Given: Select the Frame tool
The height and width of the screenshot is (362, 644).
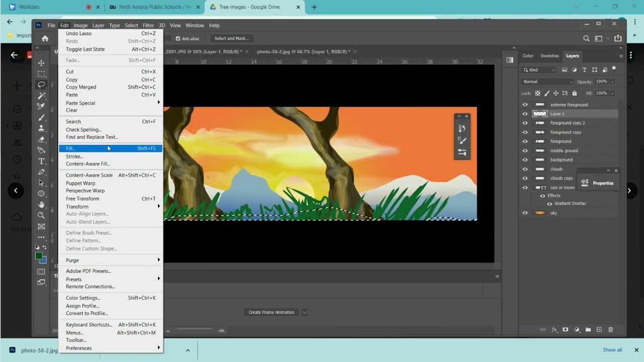Looking at the screenshot, I should click(41, 226).
